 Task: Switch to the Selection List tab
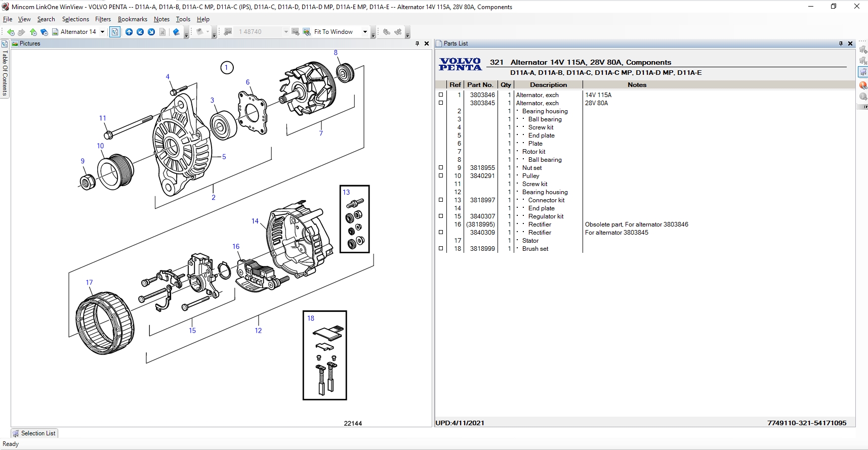[x=34, y=433]
